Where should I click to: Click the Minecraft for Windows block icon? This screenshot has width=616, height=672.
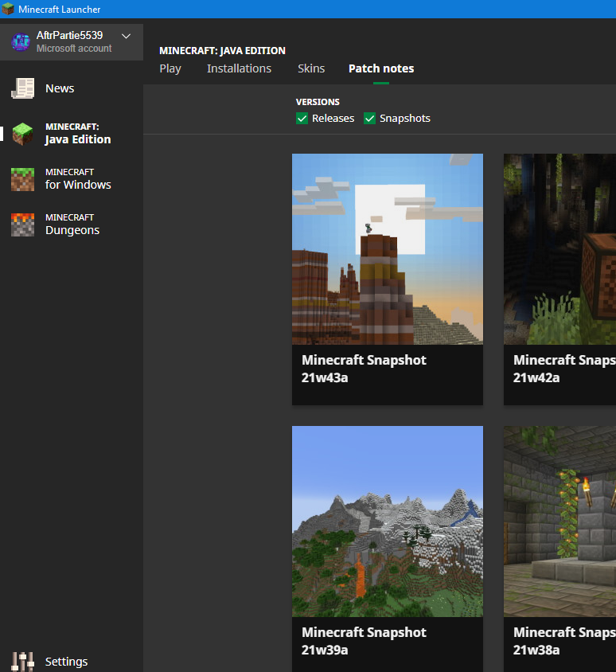(x=22, y=179)
